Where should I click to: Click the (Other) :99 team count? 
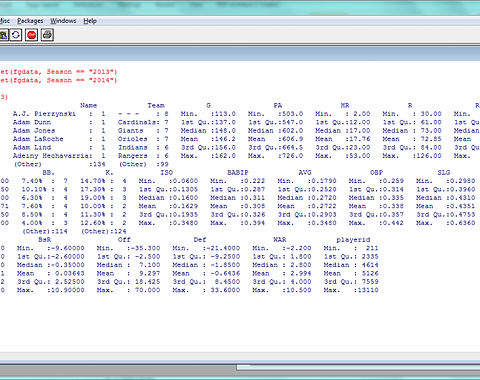(x=144, y=164)
